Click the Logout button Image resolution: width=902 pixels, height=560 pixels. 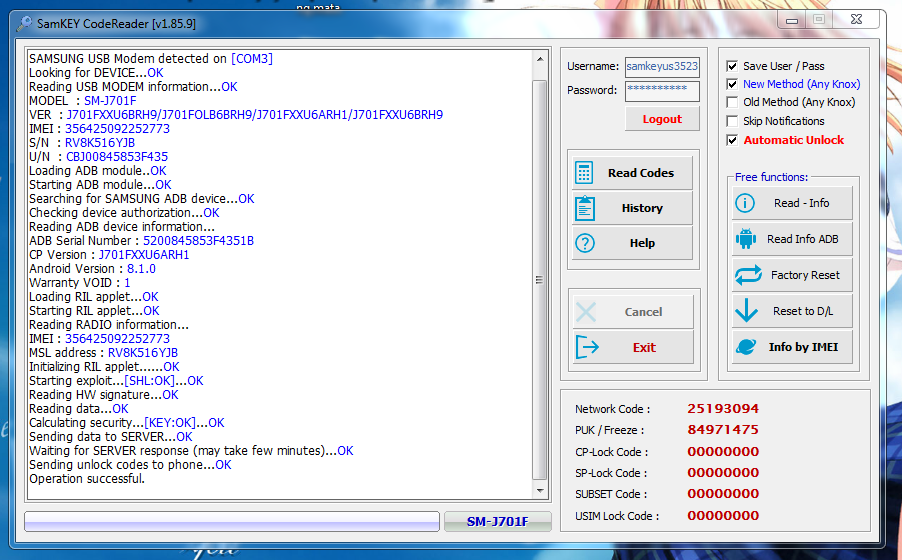[662, 119]
